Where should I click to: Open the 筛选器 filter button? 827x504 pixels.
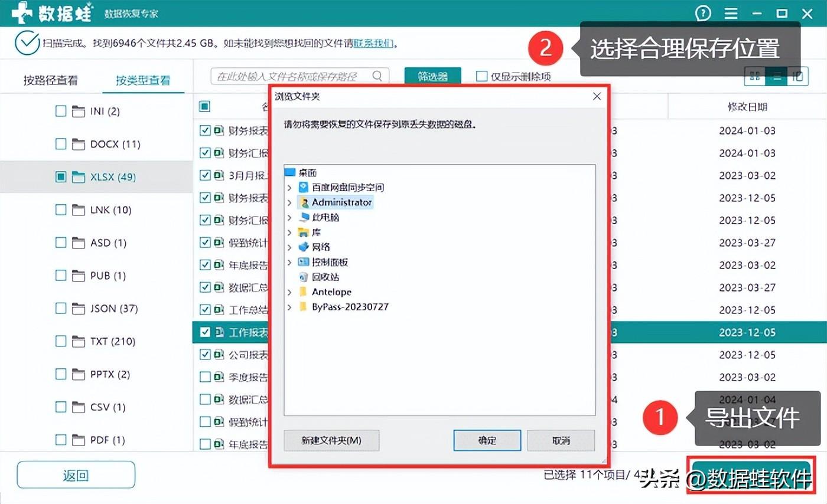(x=432, y=76)
